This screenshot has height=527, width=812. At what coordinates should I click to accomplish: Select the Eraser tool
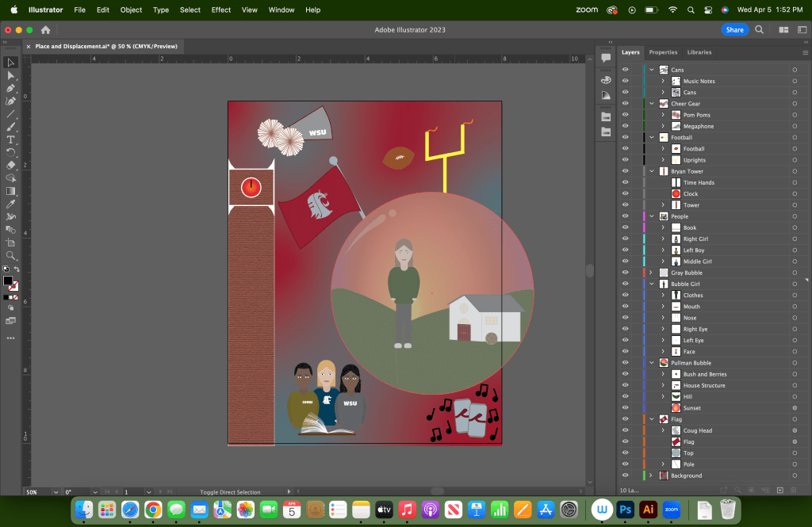pos(10,165)
